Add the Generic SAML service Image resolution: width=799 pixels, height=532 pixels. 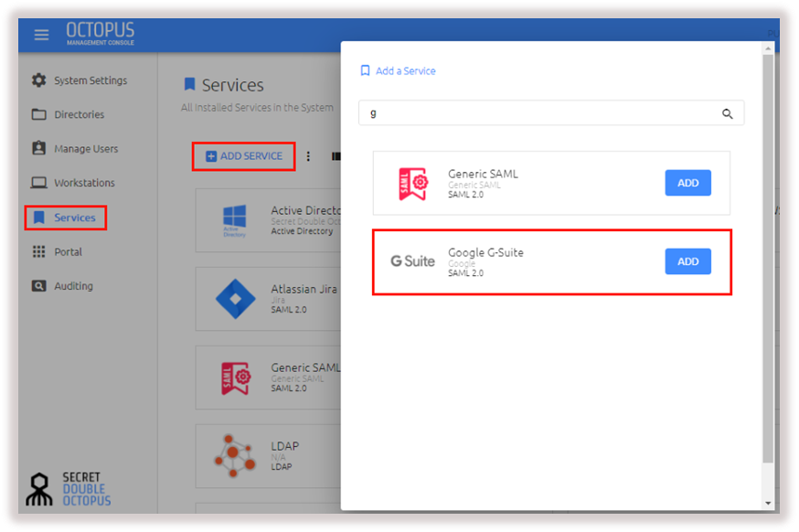(x=687, y=183)
